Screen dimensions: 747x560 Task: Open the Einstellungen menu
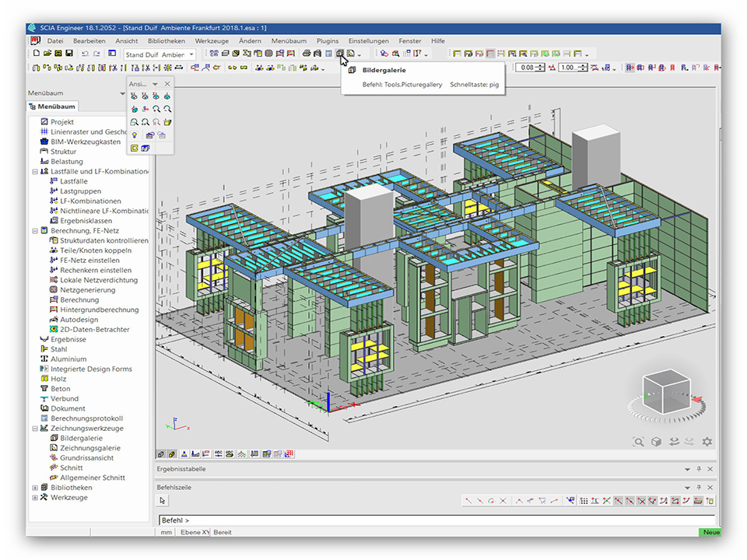point(368,40)
